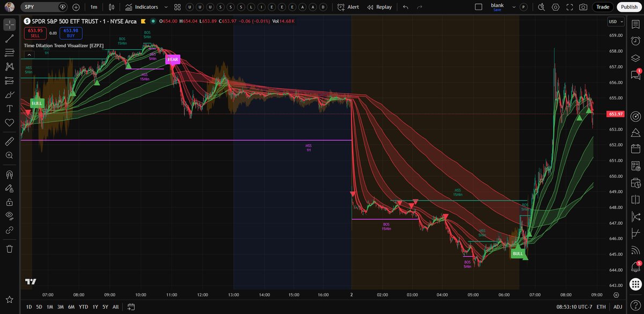This screenshot has height=314, width=644.
Task: Open the watchlist and details panel
Action: (636, 25)
